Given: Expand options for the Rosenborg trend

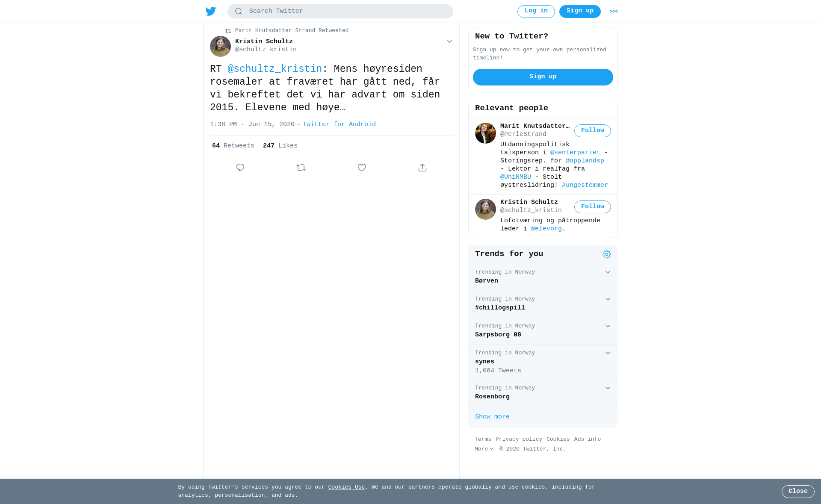Looking at the screenshot, I should [x=608, y=388].
